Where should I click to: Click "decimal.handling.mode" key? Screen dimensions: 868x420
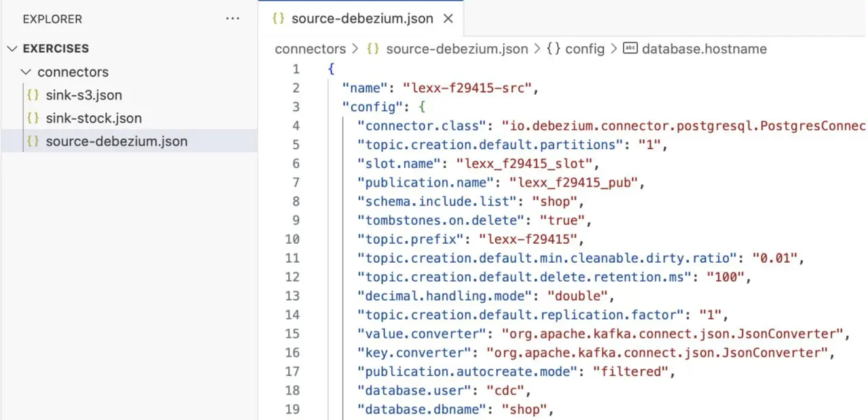coord(444,296)
